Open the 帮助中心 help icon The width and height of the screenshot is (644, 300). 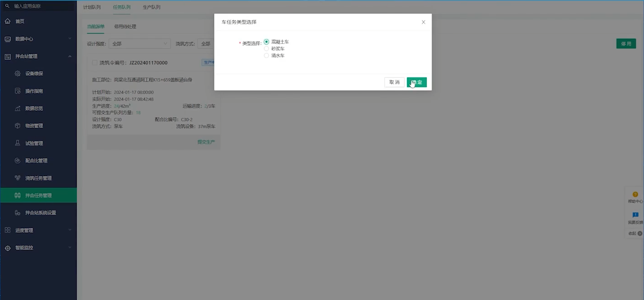[x=635, y=195]
